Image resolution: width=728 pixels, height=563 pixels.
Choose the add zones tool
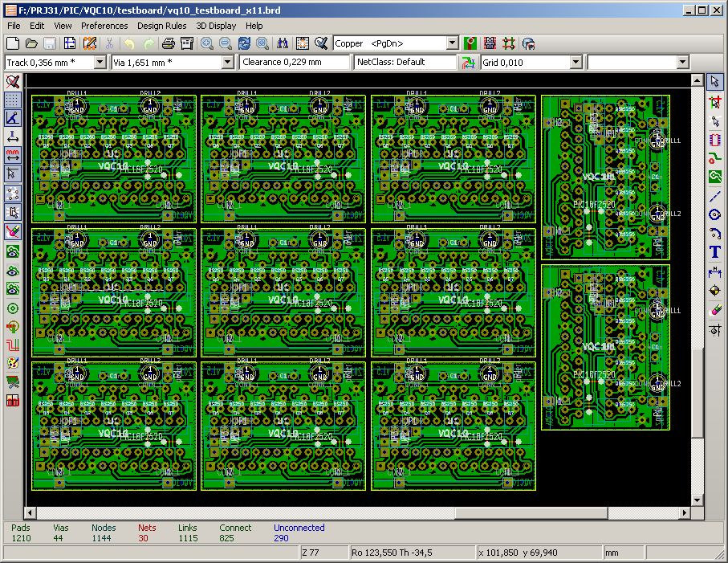(715, 177)
